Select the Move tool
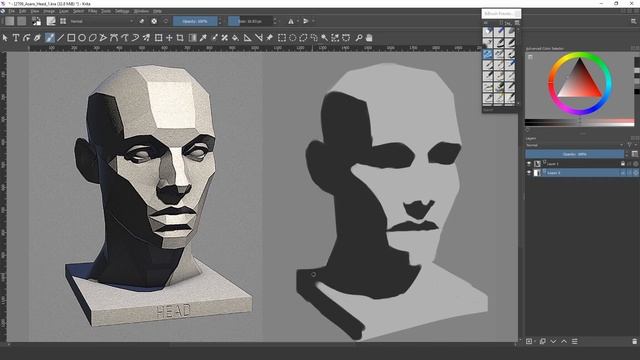Image resolution: width=640 pixels, height=360 pixels. (x=169, y=38)
